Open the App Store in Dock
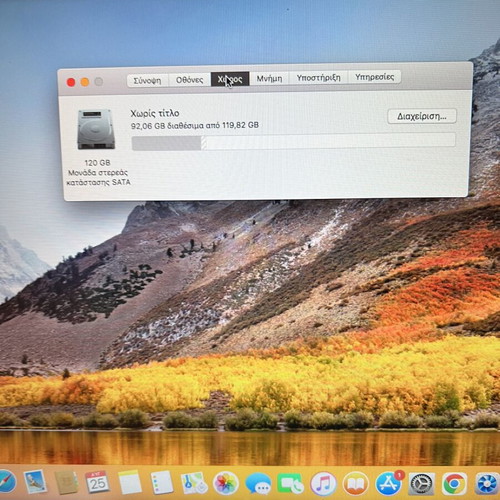This screenshot has height=500, width=500. tap(388, 484)
